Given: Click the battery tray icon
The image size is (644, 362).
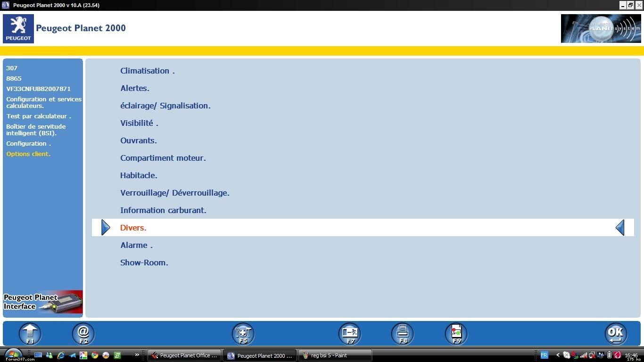Looking at the screenshot, I should (x=609, y=355).
